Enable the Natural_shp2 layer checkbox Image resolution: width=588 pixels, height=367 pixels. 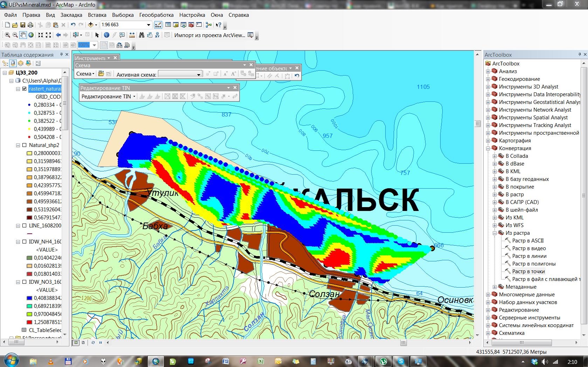pos(24,145)
